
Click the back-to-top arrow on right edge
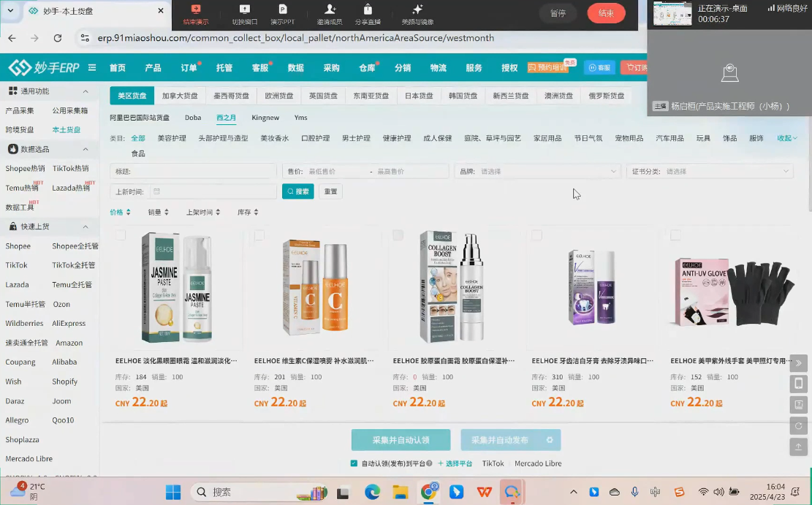[x=798, y=447]
